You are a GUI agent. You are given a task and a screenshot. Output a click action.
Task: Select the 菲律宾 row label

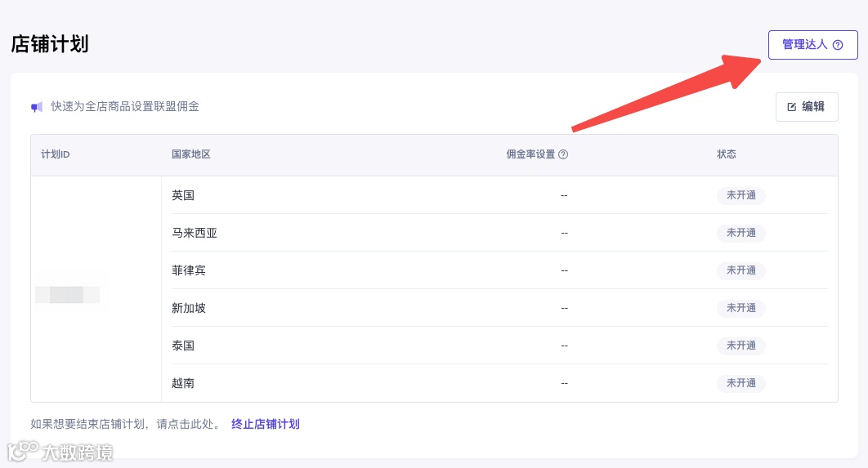188,270
